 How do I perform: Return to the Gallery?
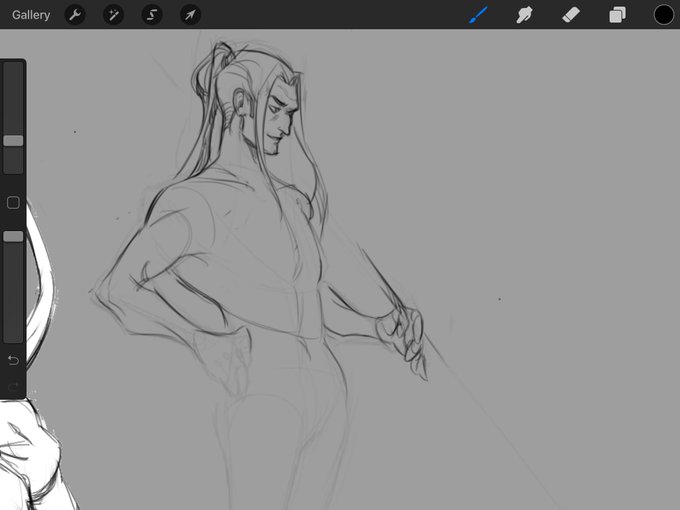coord(31,15)
